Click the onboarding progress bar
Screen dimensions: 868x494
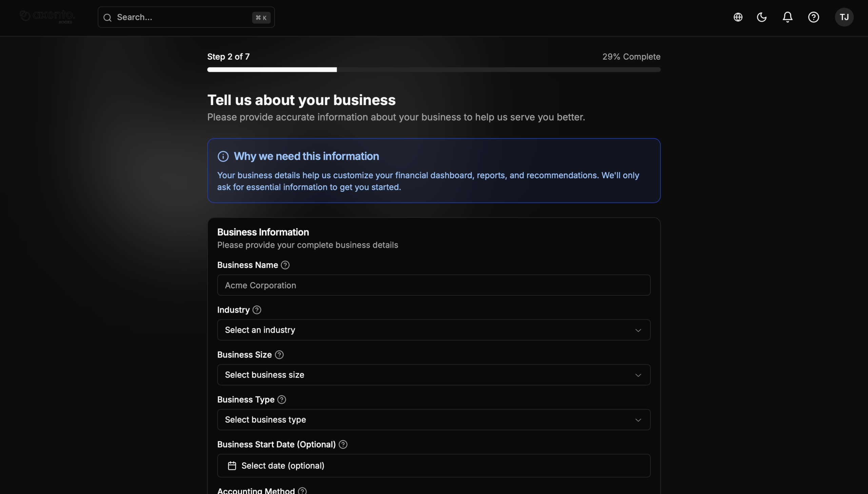[433, 69]
